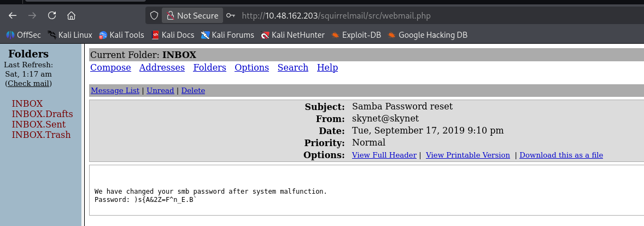Image resolution: width=644 pixels, height=226 pixels.
Task: Click the key saved-logins icon
Action: (231, 15)
